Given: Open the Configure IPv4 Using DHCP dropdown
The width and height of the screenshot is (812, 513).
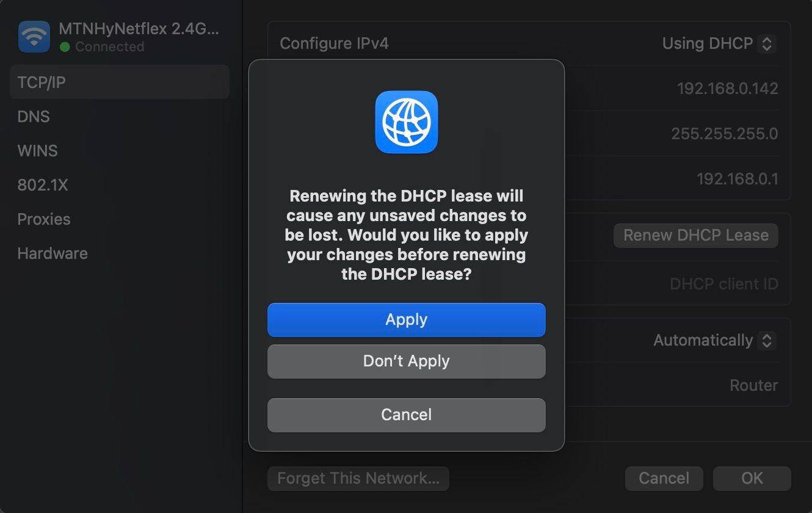Looking at the screenshot, I should point(719,44).
